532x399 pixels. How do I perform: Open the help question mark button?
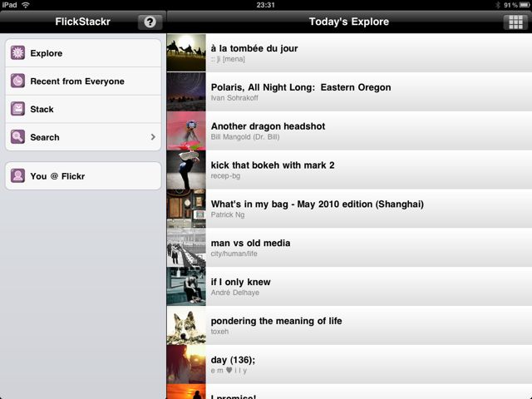150,22
